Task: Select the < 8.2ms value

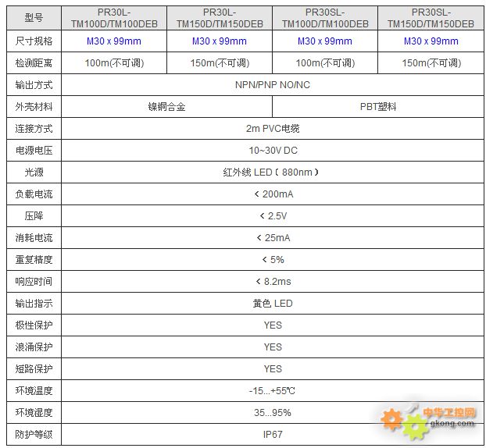Action: coord(273,282)
